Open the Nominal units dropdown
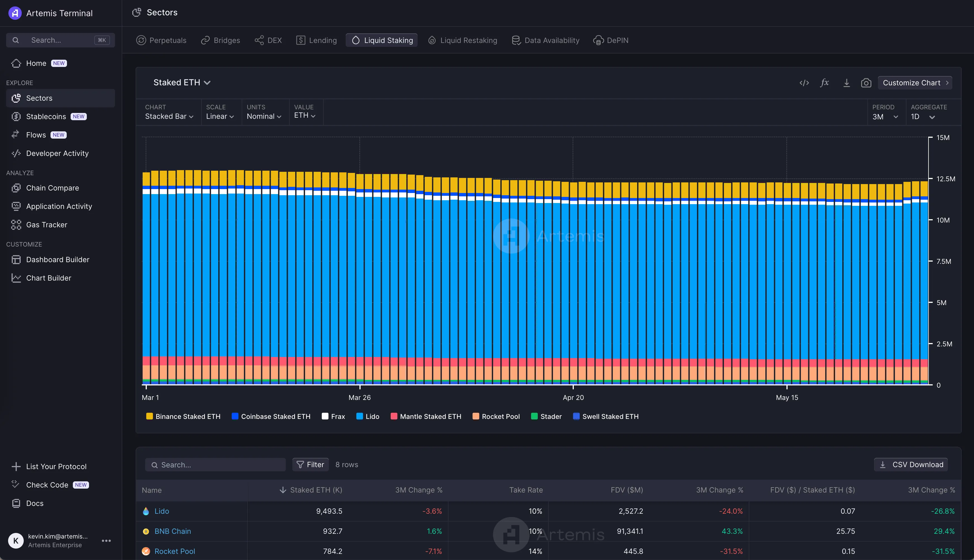This screenshot has width=974, height=560. [264, 117]
